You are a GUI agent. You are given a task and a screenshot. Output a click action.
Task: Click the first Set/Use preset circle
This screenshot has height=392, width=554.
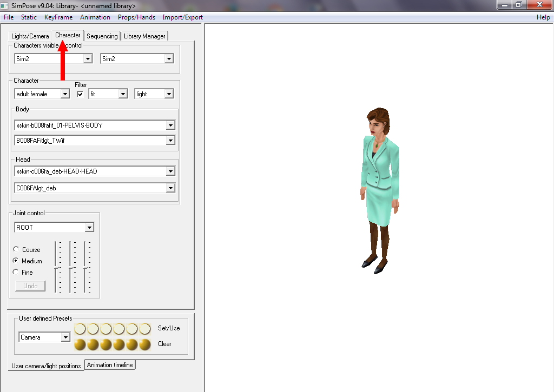point(80,329)
